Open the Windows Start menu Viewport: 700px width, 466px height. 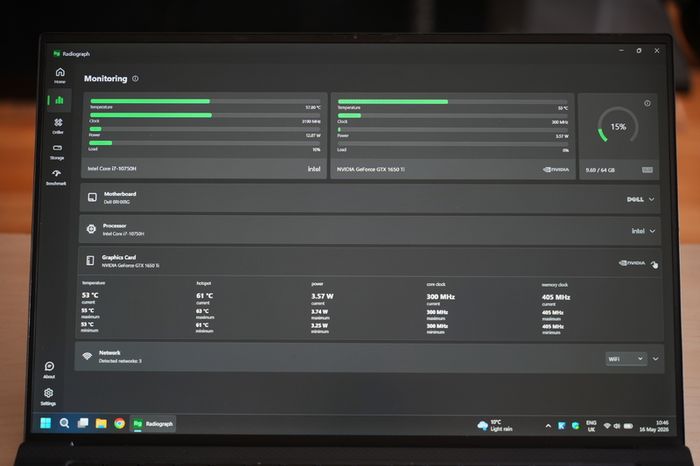coord(46,423)
